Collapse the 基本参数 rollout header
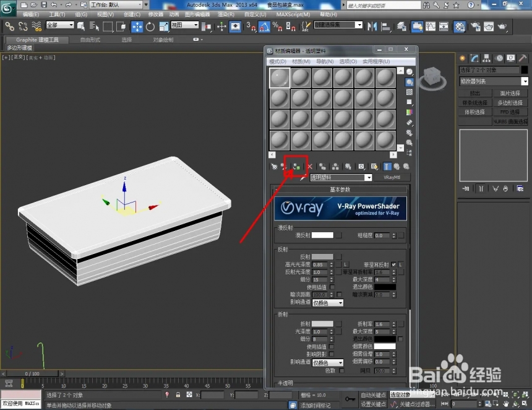This screenshot has width=532, height=410. [340, 189]
